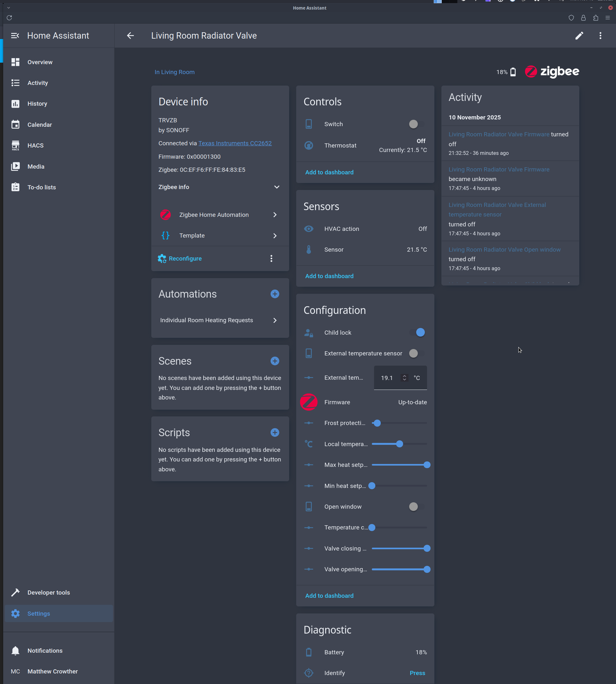Add a new automation with plus icon
This screenshot has width=616, height=684.
click(x=274, y=294)
